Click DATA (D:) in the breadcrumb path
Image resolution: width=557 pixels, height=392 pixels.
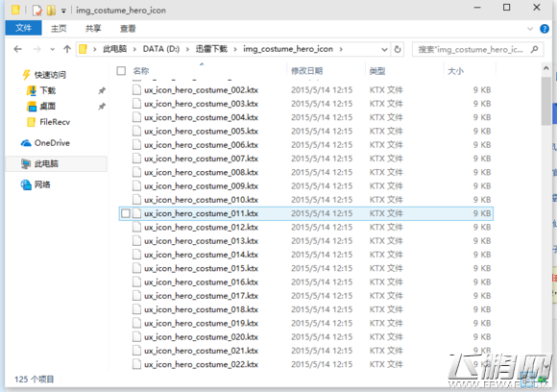(161, 49)
